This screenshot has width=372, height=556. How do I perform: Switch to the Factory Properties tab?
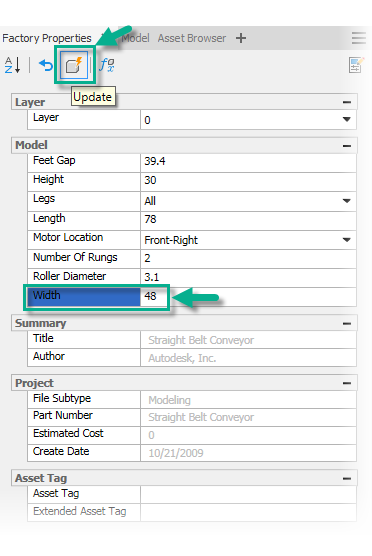click(x=47, y=38)
